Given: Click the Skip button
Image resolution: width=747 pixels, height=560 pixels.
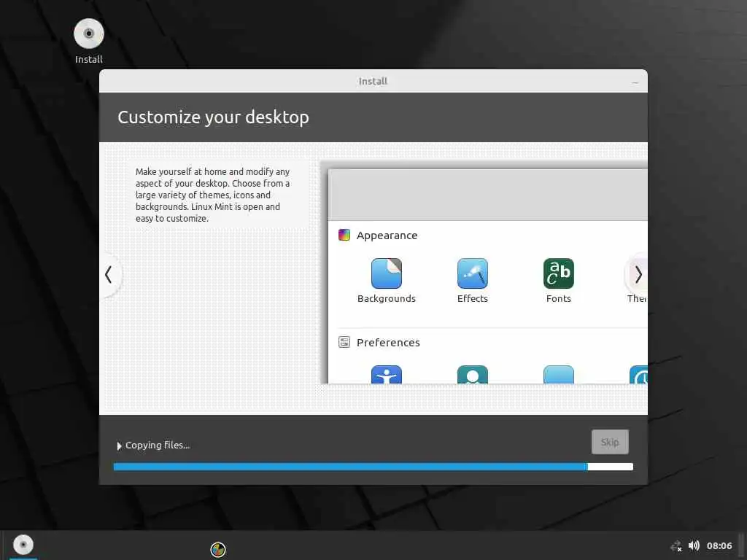Looking at the screenshot, I should 610,442.
